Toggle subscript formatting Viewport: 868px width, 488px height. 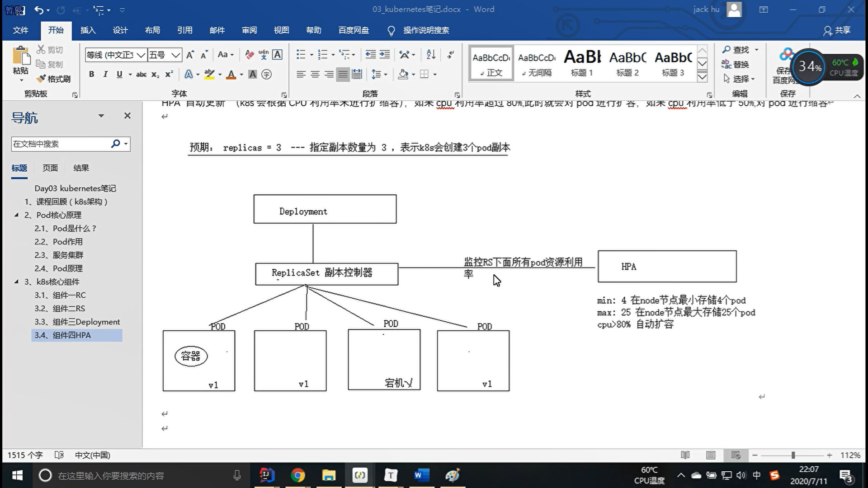coord(155,74)
